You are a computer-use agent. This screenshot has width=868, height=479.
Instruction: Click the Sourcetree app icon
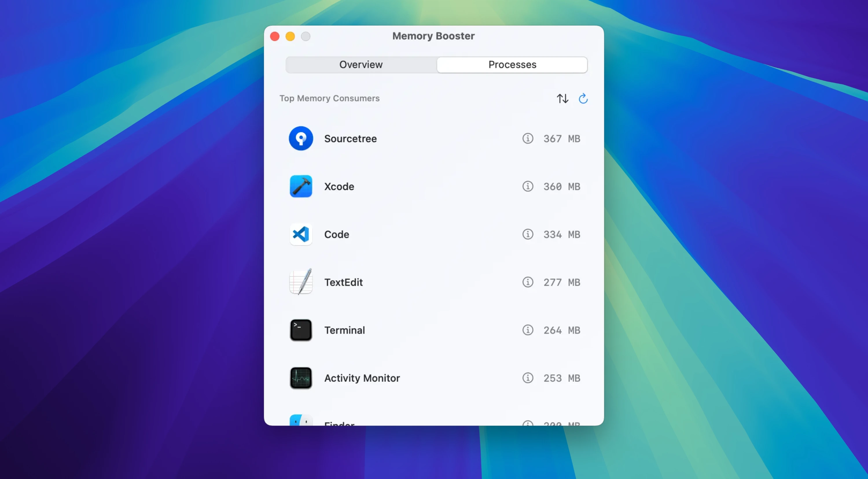coord(301,138)
